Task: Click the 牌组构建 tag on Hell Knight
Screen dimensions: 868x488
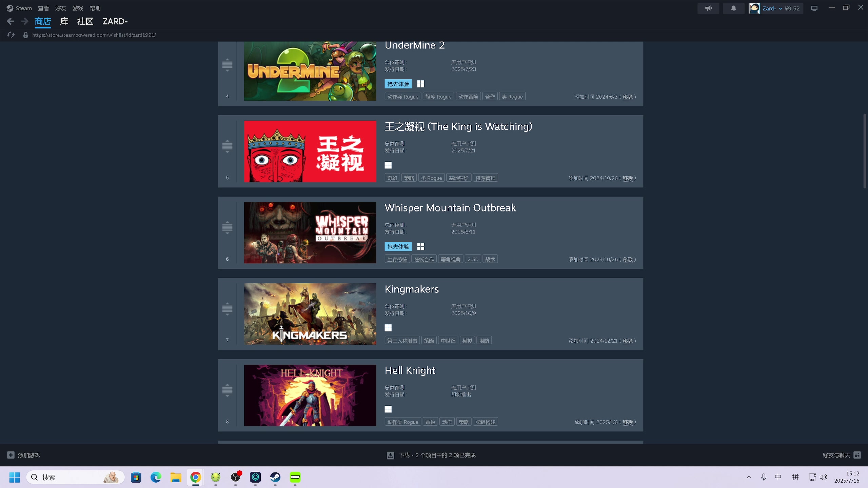Action: click(x=486, y=422)
